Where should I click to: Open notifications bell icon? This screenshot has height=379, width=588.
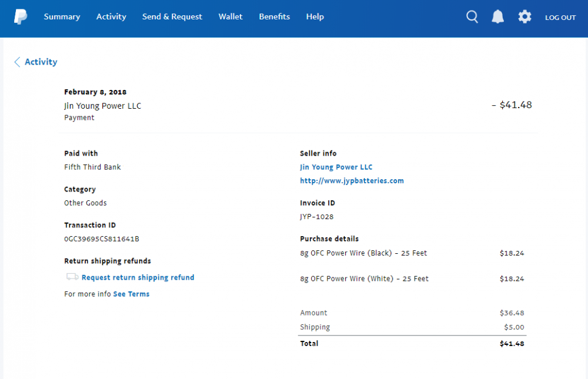pos(497,17)
